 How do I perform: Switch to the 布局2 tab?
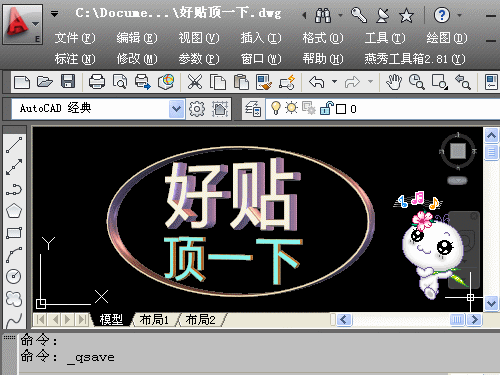point(200,320)
